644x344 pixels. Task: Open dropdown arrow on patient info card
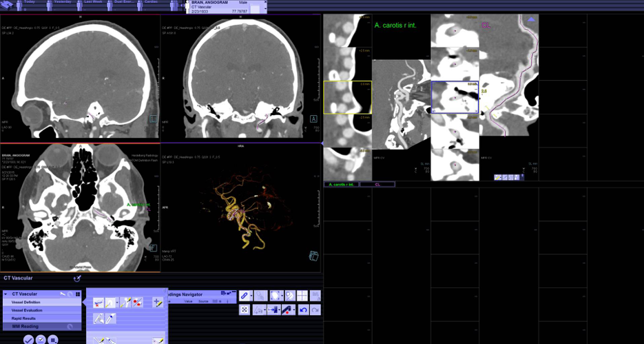pos(264,9)
